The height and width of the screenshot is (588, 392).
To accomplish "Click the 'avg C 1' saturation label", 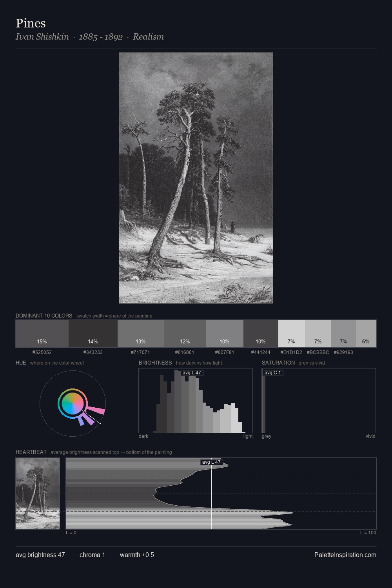I will [273, 373].
